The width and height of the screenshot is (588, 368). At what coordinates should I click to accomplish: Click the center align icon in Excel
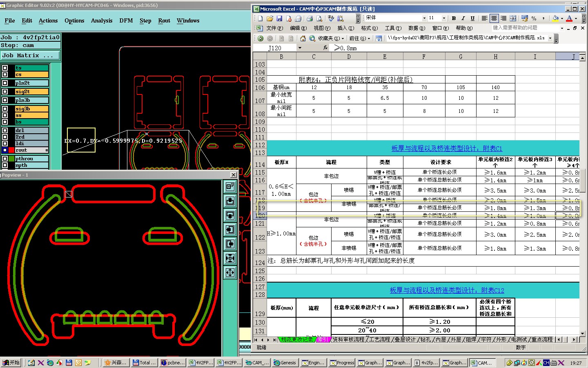pyautogui.click(x=494, y=18)
